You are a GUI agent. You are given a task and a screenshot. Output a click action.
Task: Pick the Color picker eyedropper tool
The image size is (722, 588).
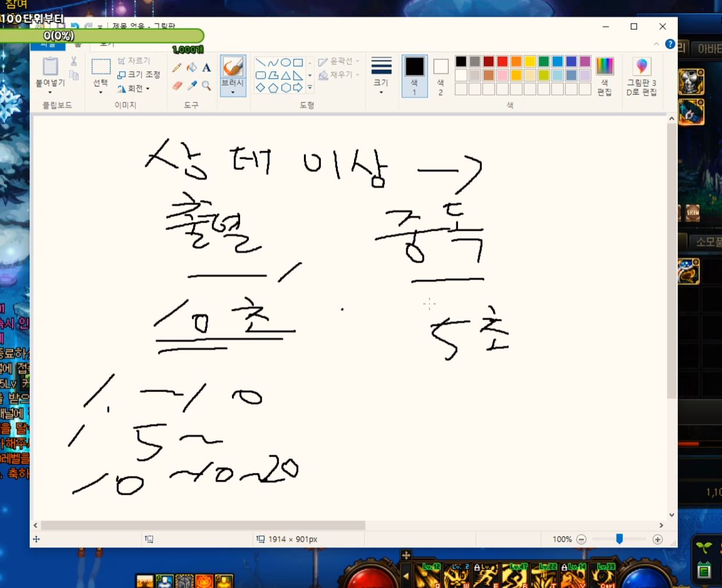point(192,86)
